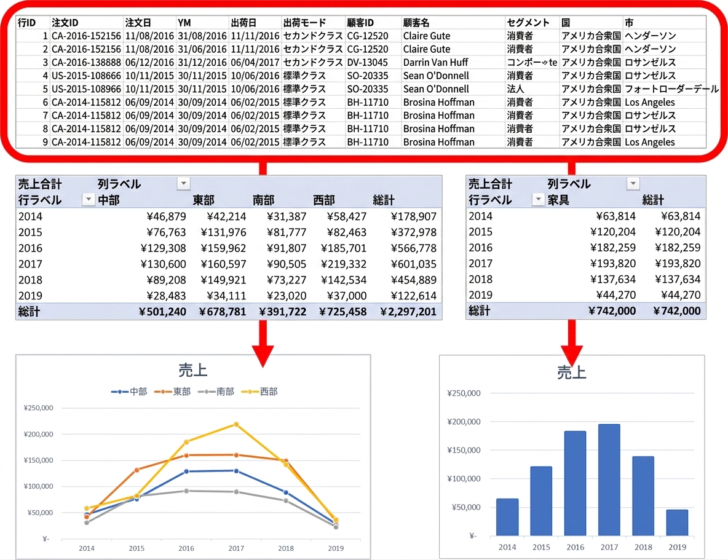
Task: Open 行ラベル filter dropdown in left pivot table
Action: (x=88, y=200)
